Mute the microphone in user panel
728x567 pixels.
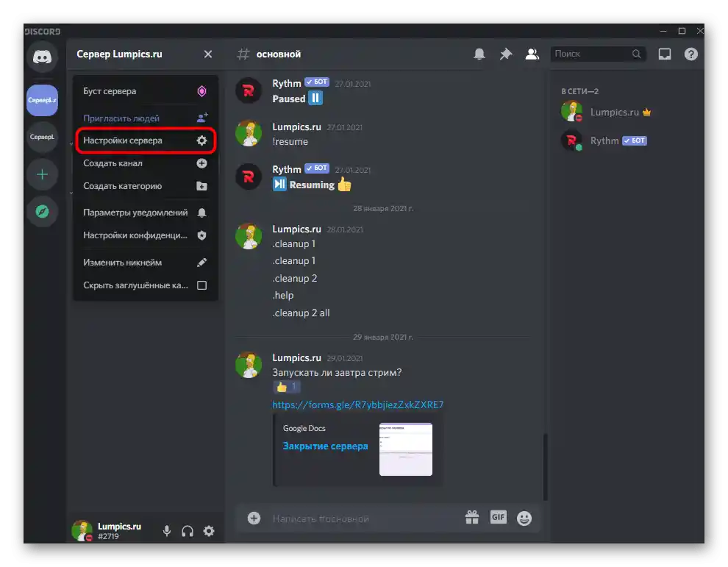point(167,531)
